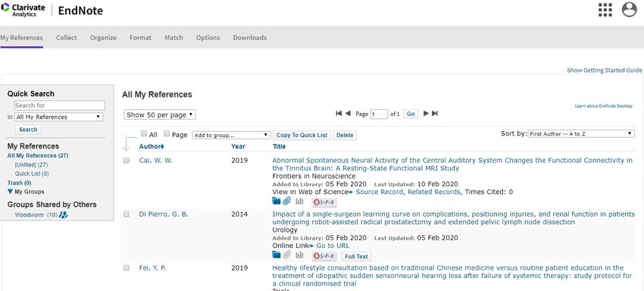Open Show Getting Started Guide link
Screen dimensions: 644x291
[x=605, y=70]
